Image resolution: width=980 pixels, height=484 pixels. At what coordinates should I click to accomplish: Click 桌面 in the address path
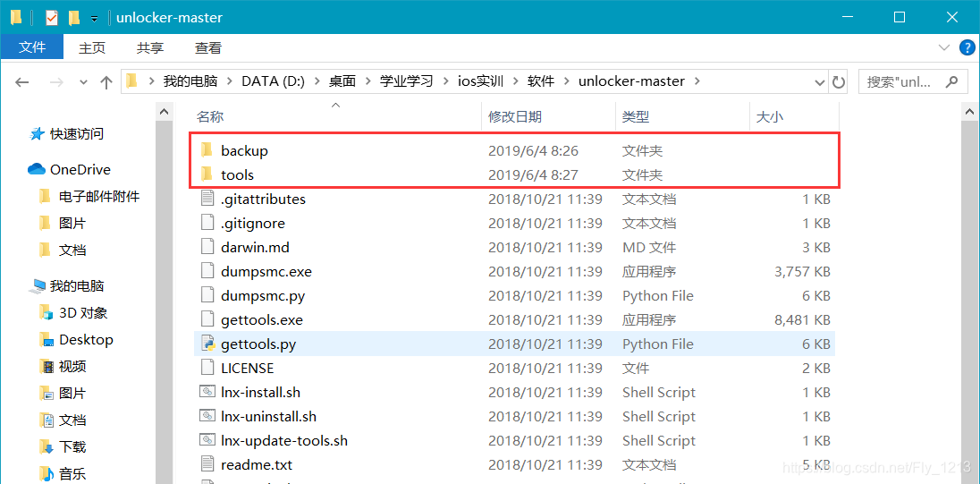(342, 81)
